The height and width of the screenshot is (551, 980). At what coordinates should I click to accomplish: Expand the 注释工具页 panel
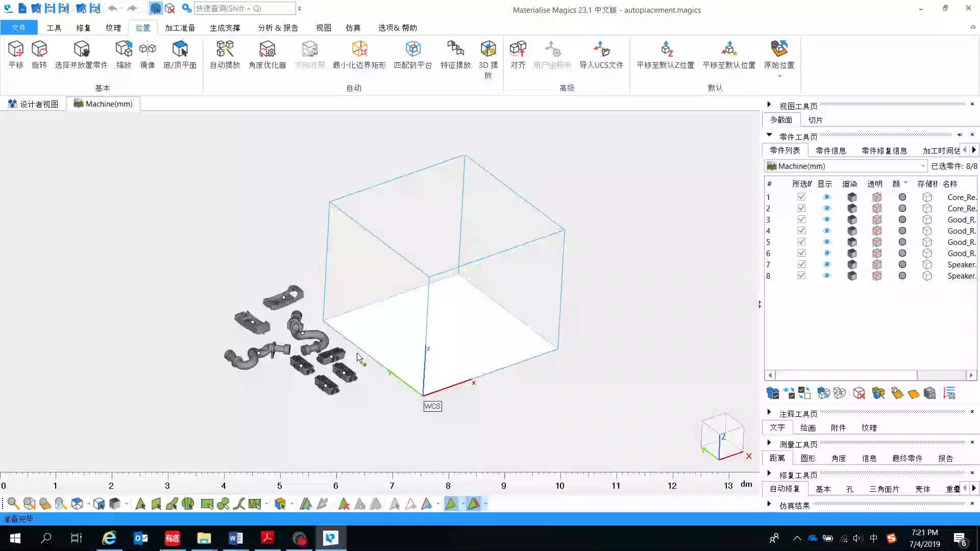769,412
